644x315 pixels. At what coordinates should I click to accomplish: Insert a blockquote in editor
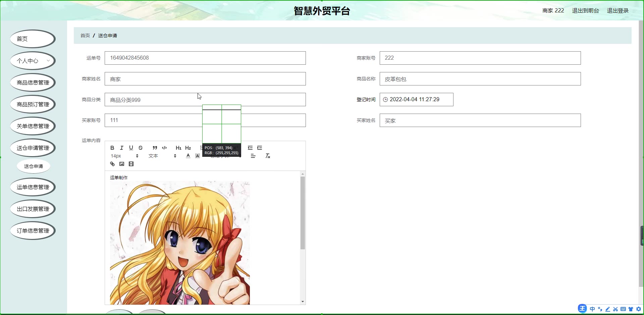[x=155, y=148]
